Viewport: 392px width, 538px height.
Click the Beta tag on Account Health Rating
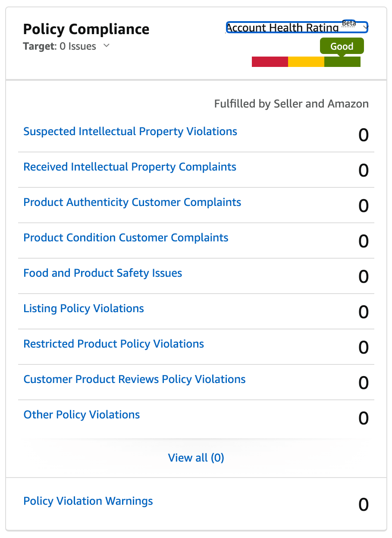pos(349,22)
